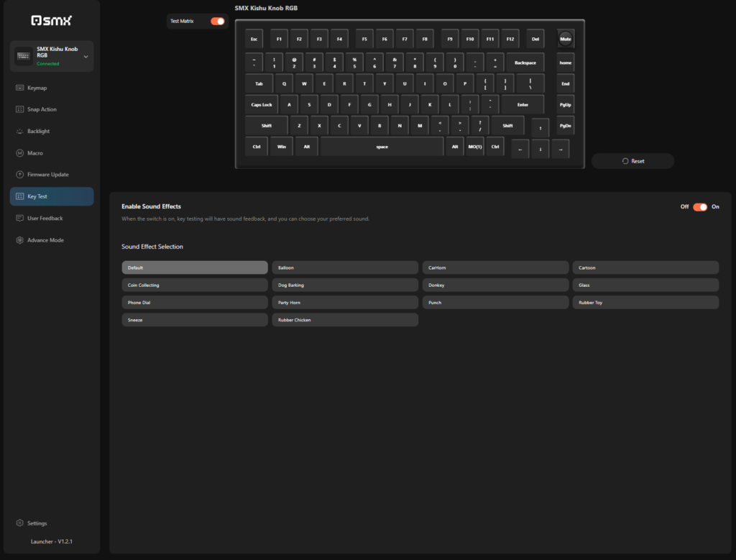The image size is (736, 560).
Task: Click the Snap Action sidebar icon
Action: [x=20, y=109]
